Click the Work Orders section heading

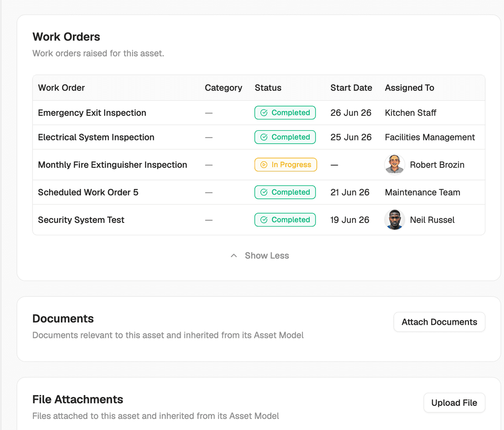coord(66,37)
